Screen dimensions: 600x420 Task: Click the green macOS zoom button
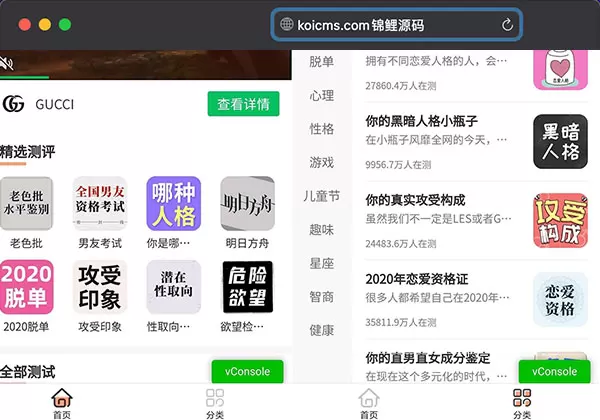click(65, 24)
